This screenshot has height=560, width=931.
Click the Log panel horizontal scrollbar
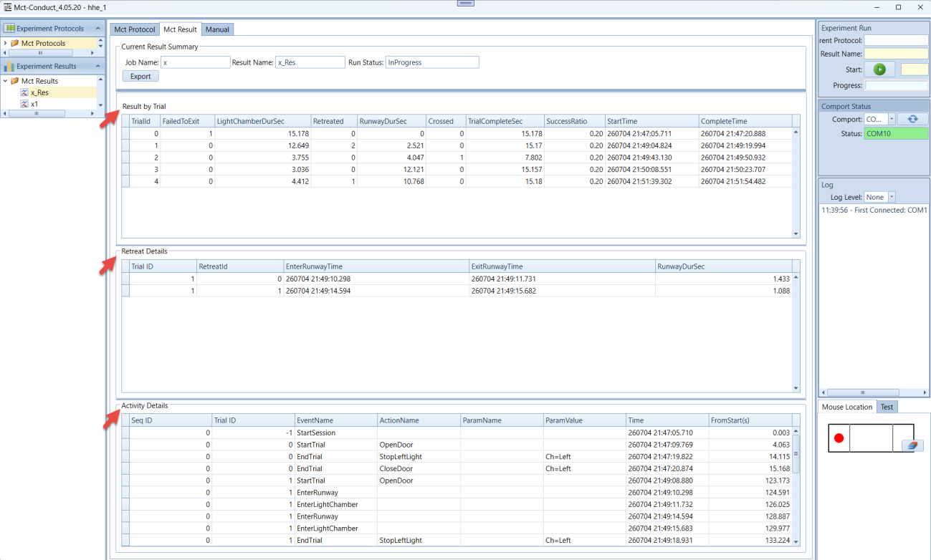click(x=862, y=392)
